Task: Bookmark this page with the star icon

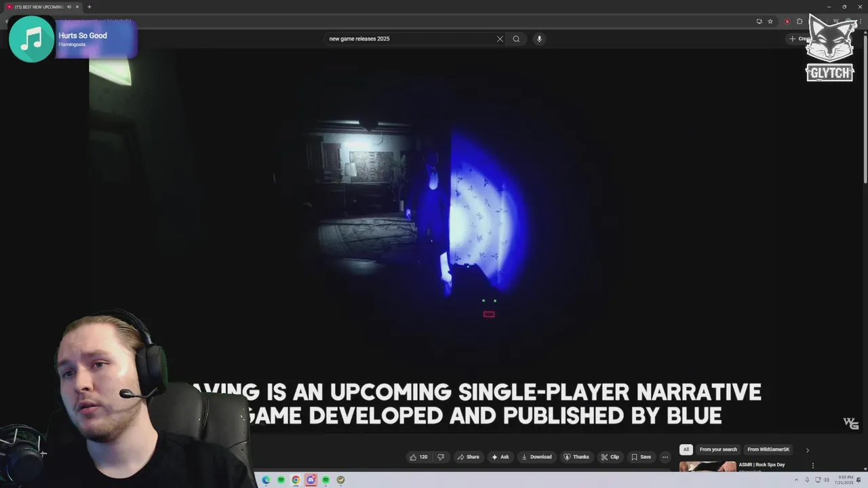Action: [x=770, y=21]
